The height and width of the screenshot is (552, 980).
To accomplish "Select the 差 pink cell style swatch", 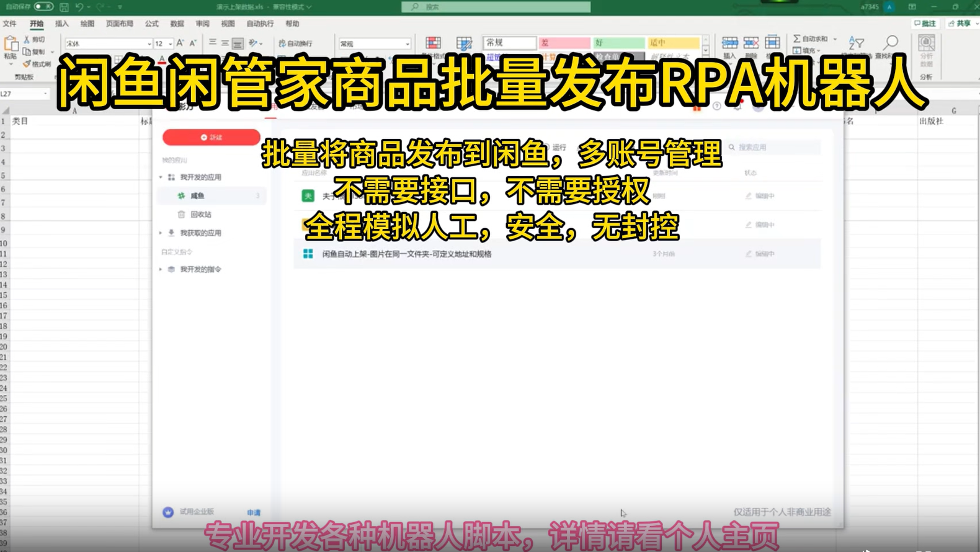I will 564,43.
